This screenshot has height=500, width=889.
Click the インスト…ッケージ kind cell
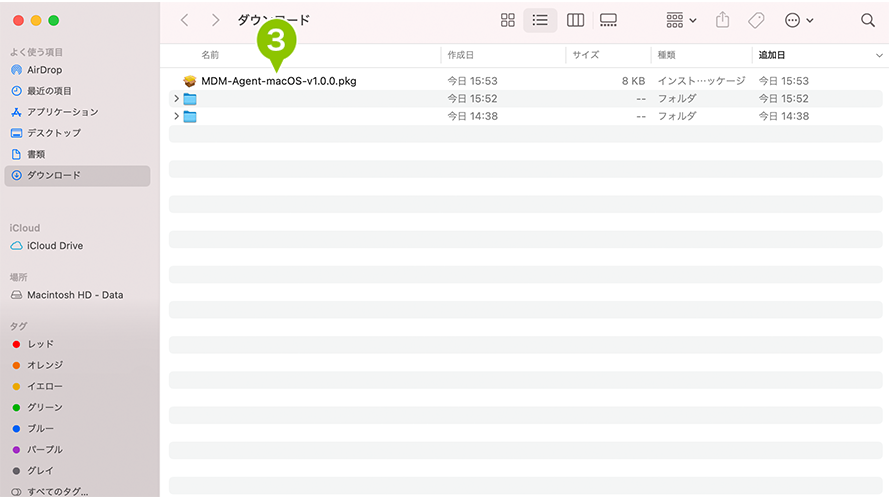[x=701, y=81]
